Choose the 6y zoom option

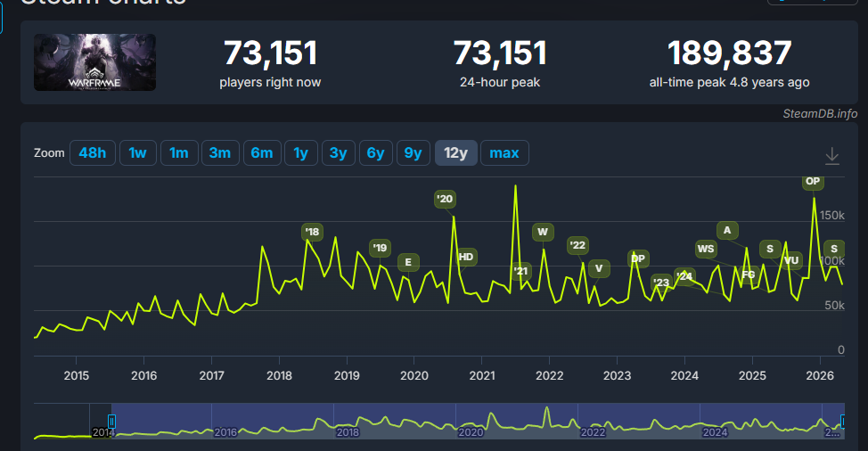pyautogui.click(x=375, y=152)
